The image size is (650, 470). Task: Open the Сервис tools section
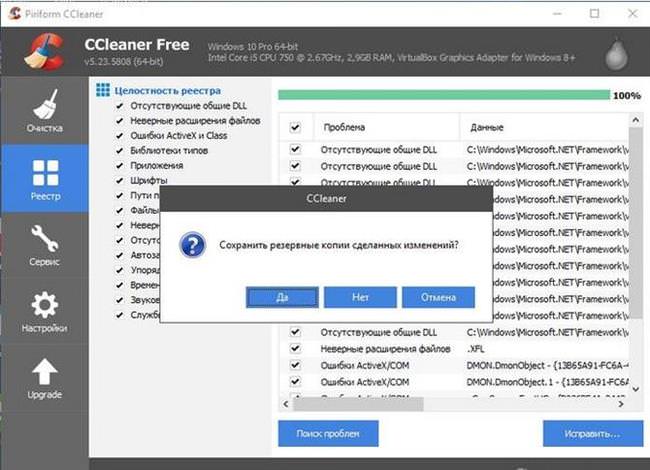click(x=45, y=245)
